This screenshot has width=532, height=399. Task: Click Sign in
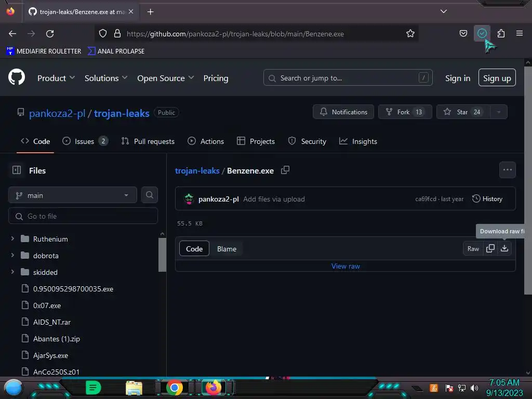[x=457, y=78]
